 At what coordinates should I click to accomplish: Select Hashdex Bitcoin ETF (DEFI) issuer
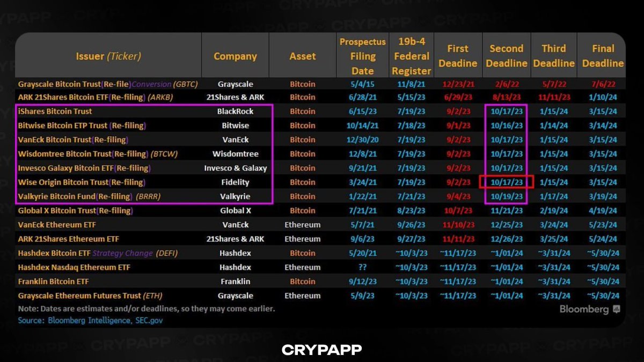click(x=98, y=253)
